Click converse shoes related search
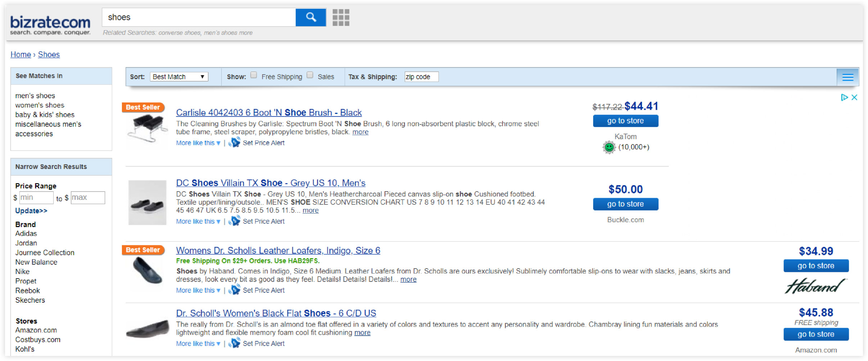 [x=179, y=33]
